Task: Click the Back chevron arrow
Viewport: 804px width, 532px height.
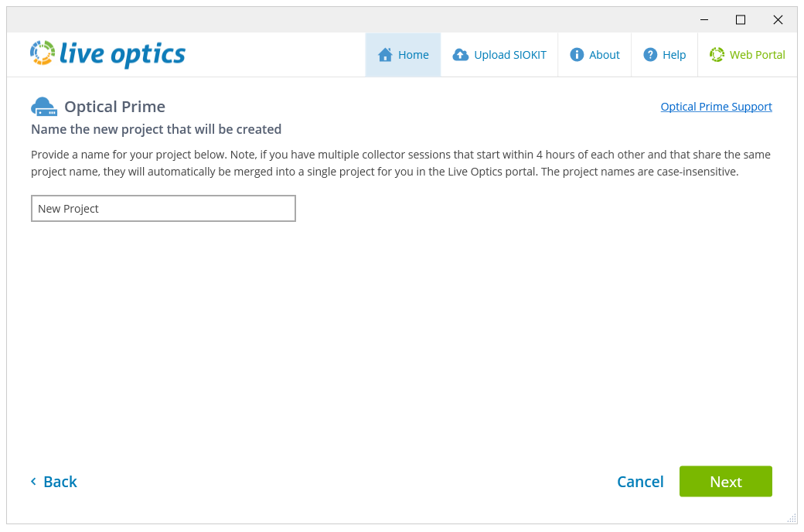Action: [x=34, y=482]
